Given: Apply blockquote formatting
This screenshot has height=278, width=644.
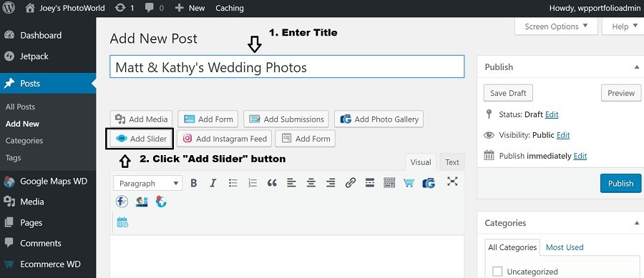Looking at the screenshot, I should [272, 183].
